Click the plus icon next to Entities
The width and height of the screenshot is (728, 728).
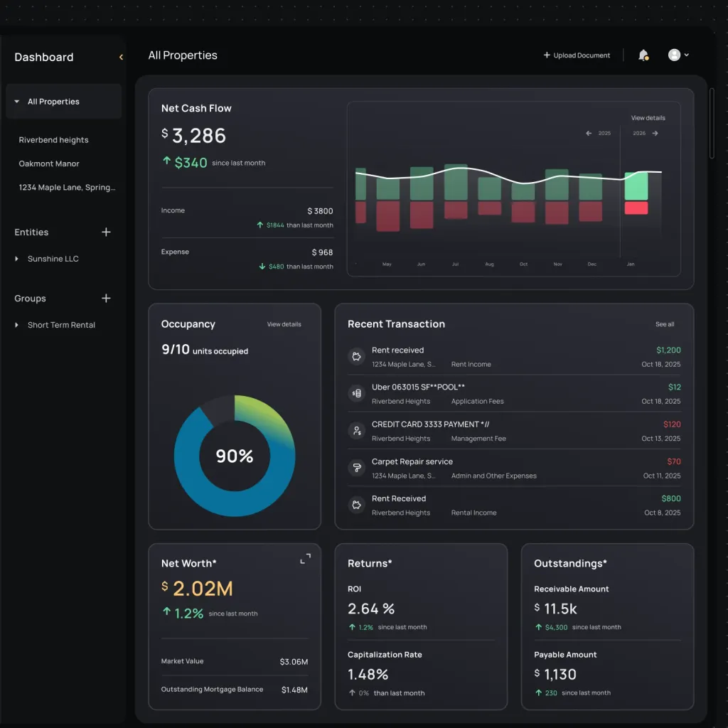[106, 232]
